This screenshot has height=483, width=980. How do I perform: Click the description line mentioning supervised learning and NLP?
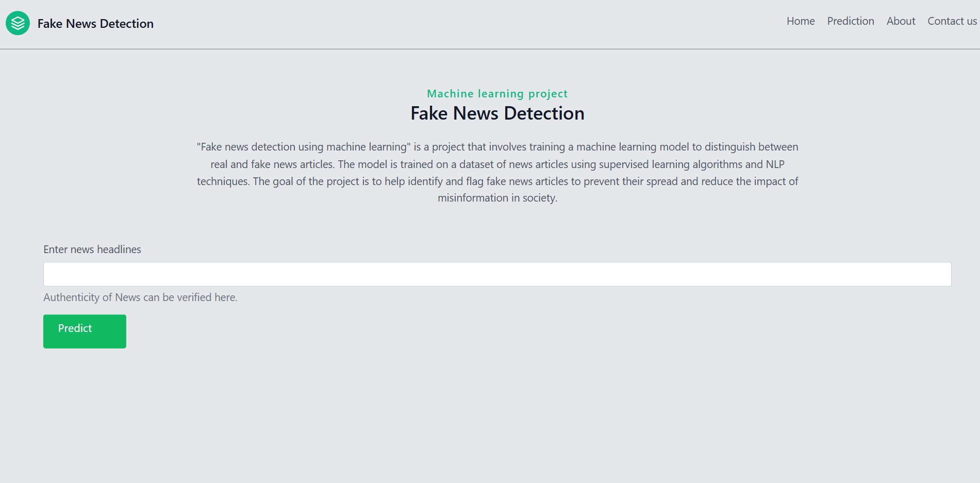[x=497, y=164]
